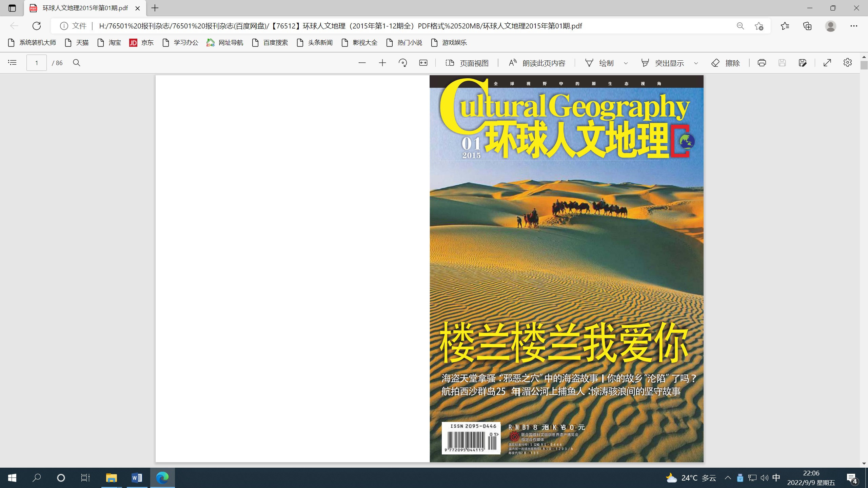The image size is (868, 488).
Task: Open the tab actions menu icon
Action: (12, 8)
